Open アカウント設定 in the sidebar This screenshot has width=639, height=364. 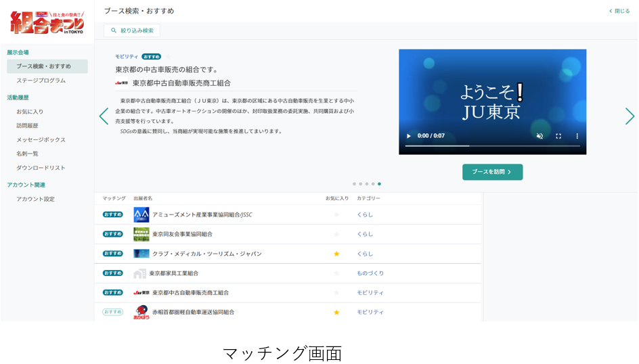coord(35,199)
